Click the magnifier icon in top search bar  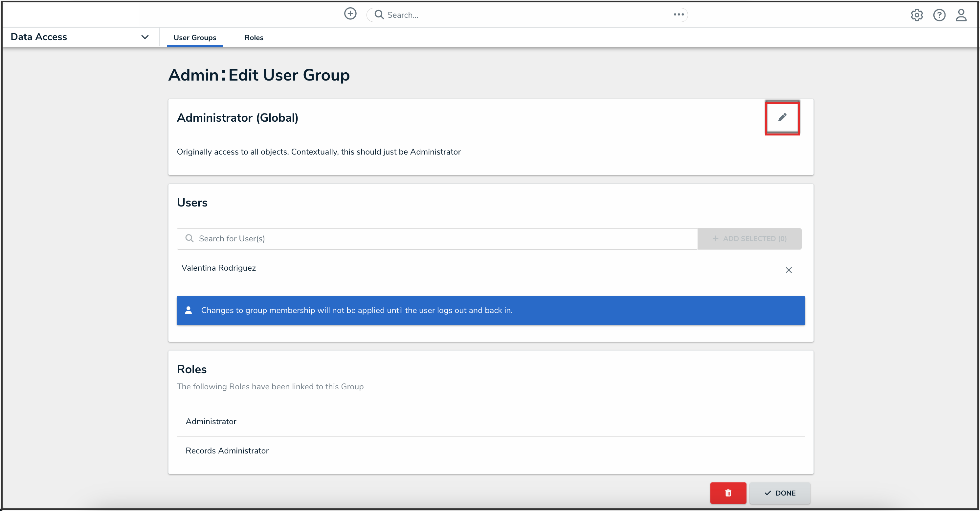click(x=379, y=15)
